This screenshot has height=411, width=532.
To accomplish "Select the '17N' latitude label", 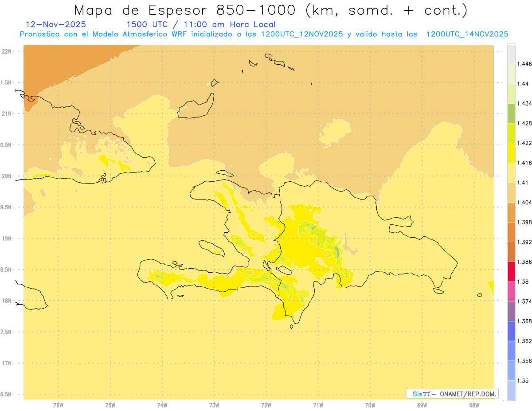I will pos(7,363).
